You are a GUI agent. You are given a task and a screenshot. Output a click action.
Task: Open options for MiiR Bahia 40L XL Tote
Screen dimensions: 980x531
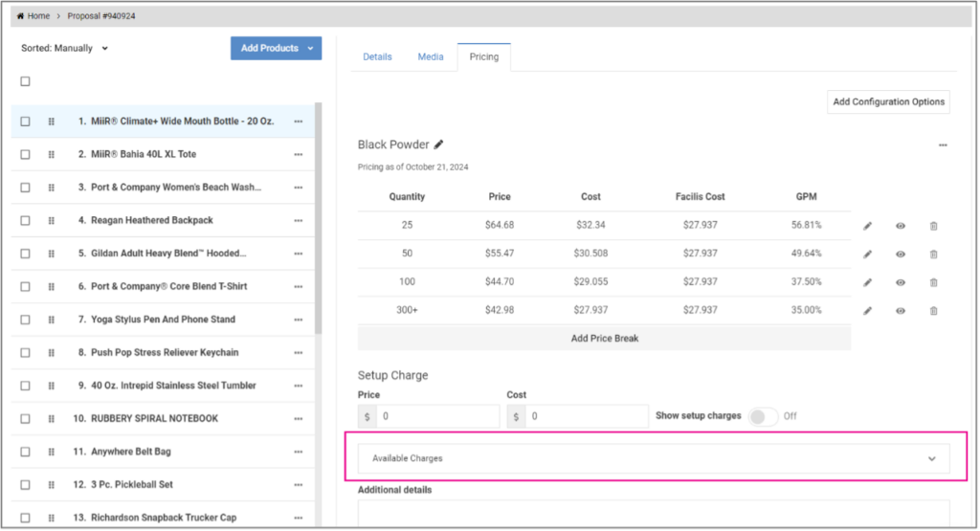[x=299, y=155]
